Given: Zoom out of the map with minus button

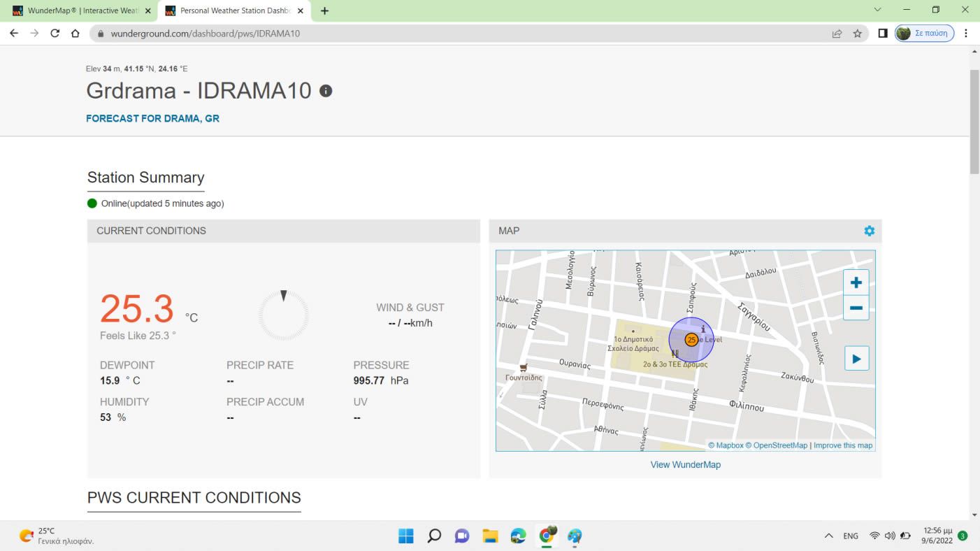Looking at the screenshot, I should point(856,308).
